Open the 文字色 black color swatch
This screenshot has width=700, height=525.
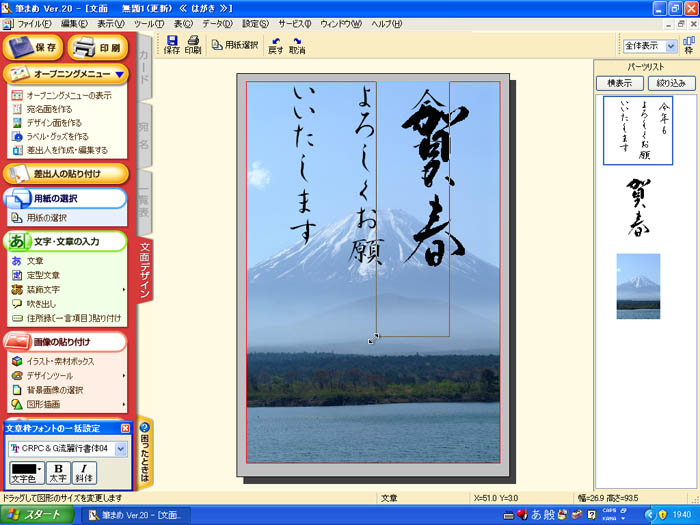click(x=23, y=468)
